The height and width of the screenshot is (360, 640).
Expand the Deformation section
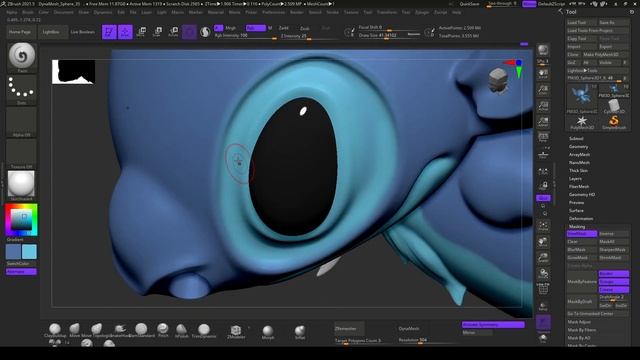(581, 219)
